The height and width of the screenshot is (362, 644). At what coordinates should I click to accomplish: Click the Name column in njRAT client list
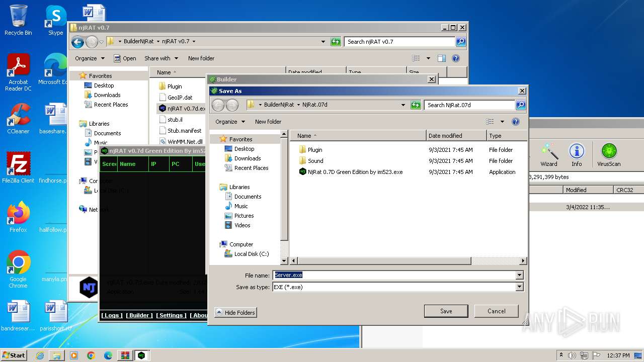click(x=133, y=164)
